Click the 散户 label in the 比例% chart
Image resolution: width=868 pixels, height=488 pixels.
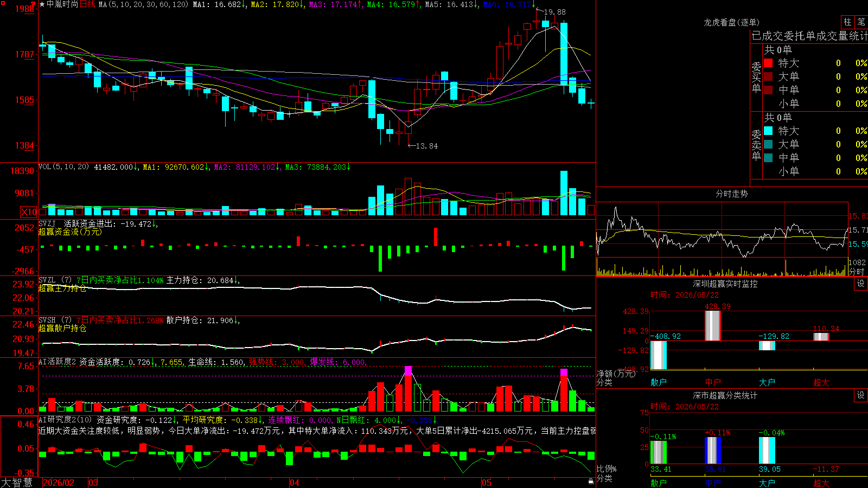click(659, 483)
